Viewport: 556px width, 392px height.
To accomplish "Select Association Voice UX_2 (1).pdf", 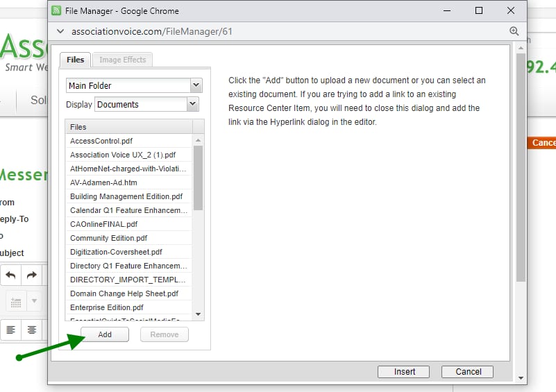I will point(129,155).
